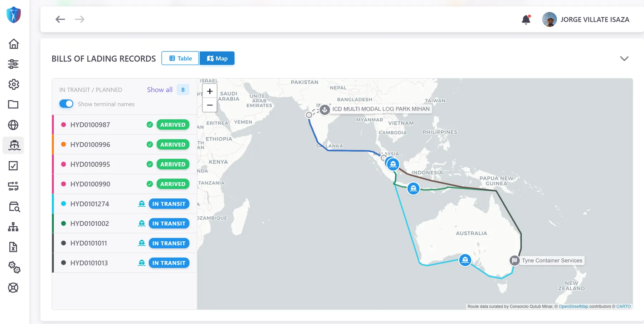Open the OpenStreetMap attribution link
This screenshot has width=644, height=324.
(573, 306)
